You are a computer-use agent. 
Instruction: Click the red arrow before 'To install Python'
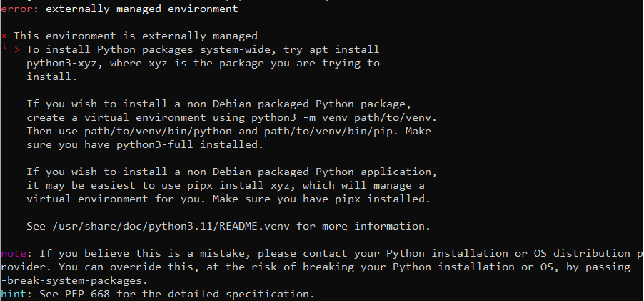(11, 49)
